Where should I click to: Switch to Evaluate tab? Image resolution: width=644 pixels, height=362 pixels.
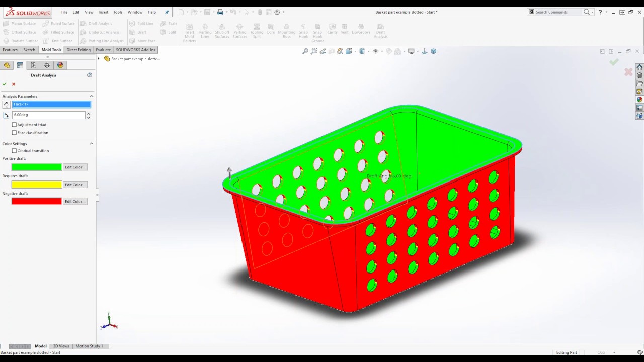click(x=103, y=50)
